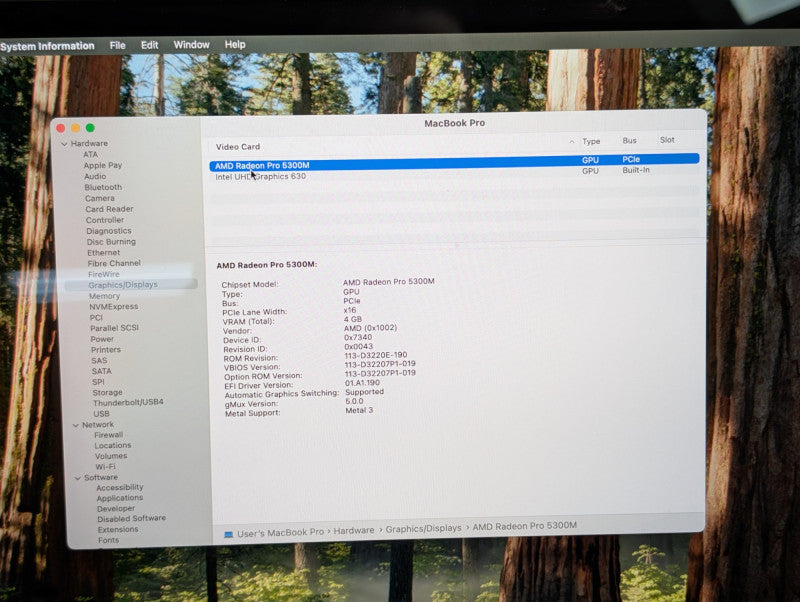Click Hardware in the path bar
Image resolution: width=800 pixels, height=602 pixels.
(x=354, y=531)
